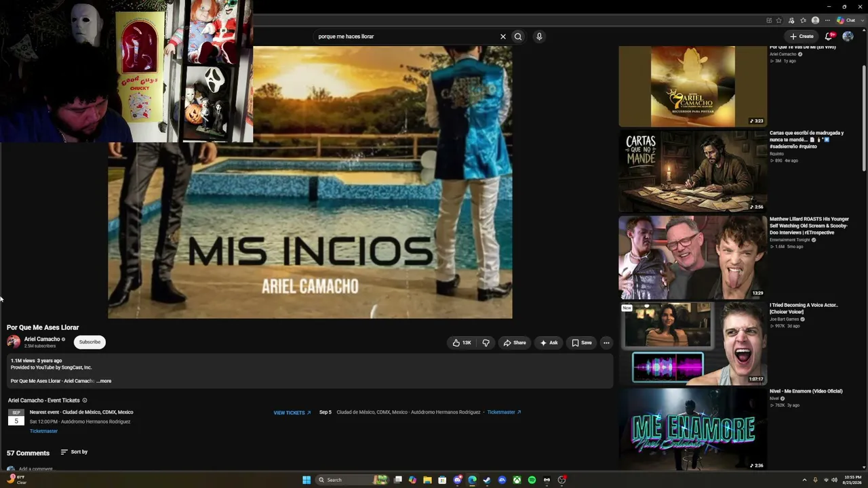Open Ticketmaster link beside Autódromo Hermanos Rodríguez
The image size is (868, 488).
(504, 412)
